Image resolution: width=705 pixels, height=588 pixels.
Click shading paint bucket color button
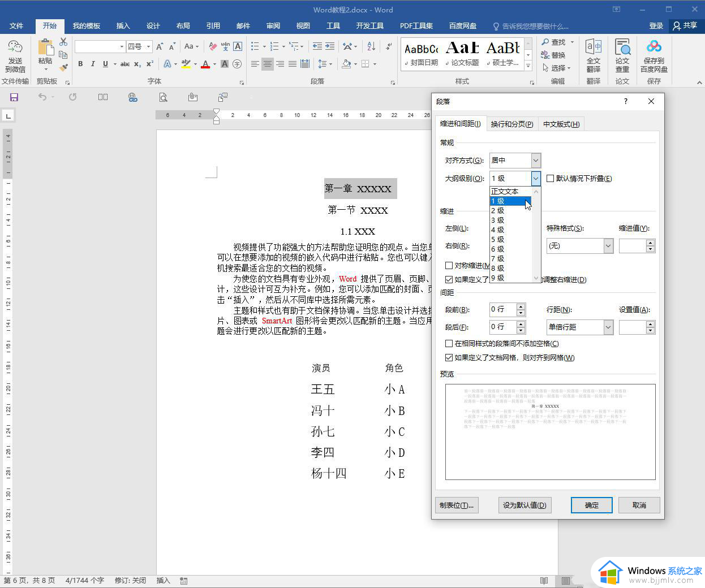346,64
